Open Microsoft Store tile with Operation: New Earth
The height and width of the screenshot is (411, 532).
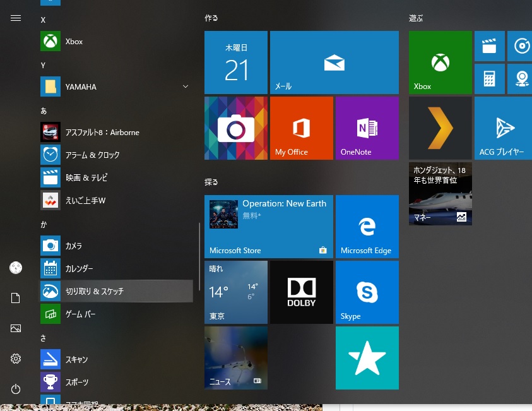pos(269,227)
